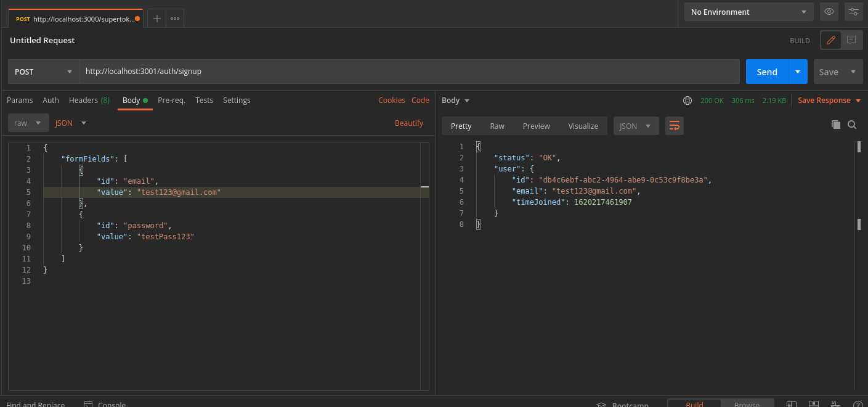The image size is (868, 407).
Task: Click the Send button
Action: (766, 71)
